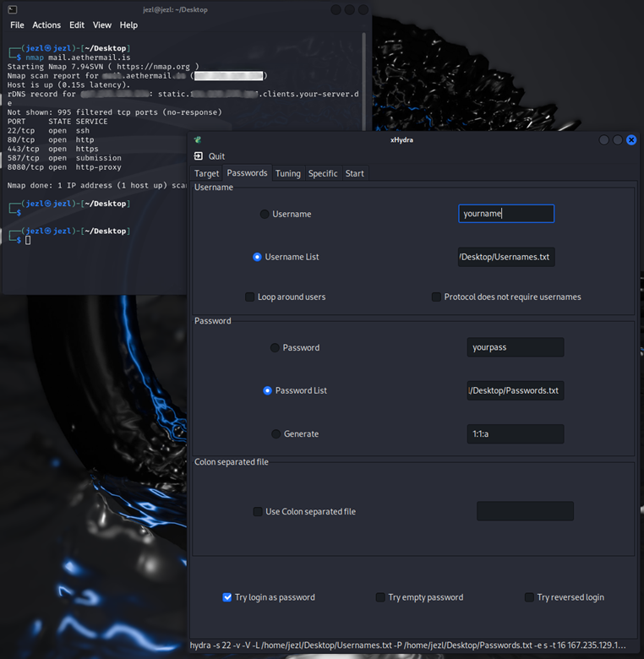This screenshot has height=659, width=644.
Task: Open the Tuning tab
Action: (287, 173)
